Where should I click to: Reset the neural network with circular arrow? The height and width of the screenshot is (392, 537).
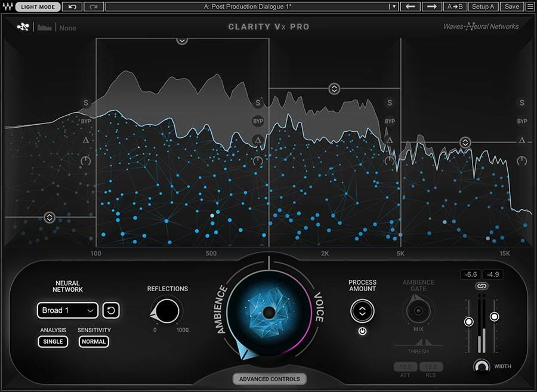coord(110,310)
